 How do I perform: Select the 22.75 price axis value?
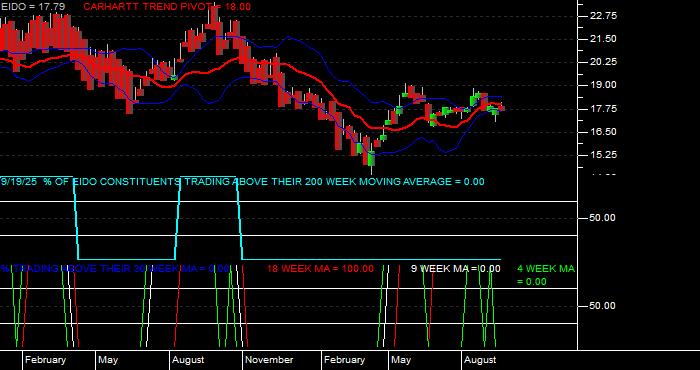[x=603, y=16]
